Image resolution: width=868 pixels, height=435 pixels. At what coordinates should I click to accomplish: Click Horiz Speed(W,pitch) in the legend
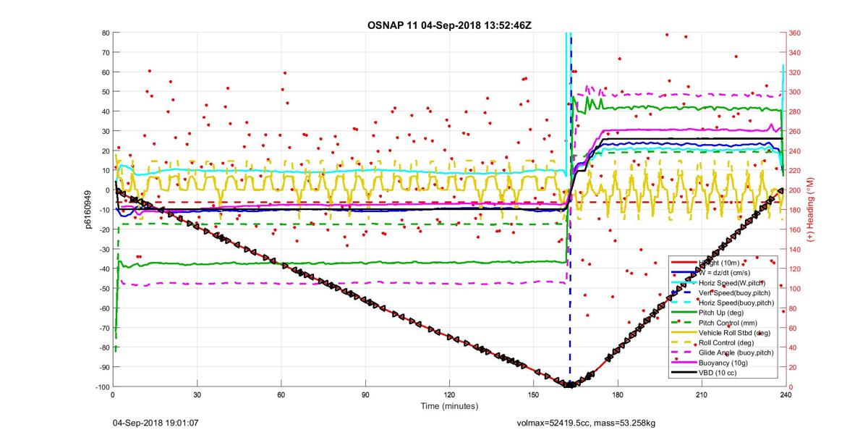[733, 282]
